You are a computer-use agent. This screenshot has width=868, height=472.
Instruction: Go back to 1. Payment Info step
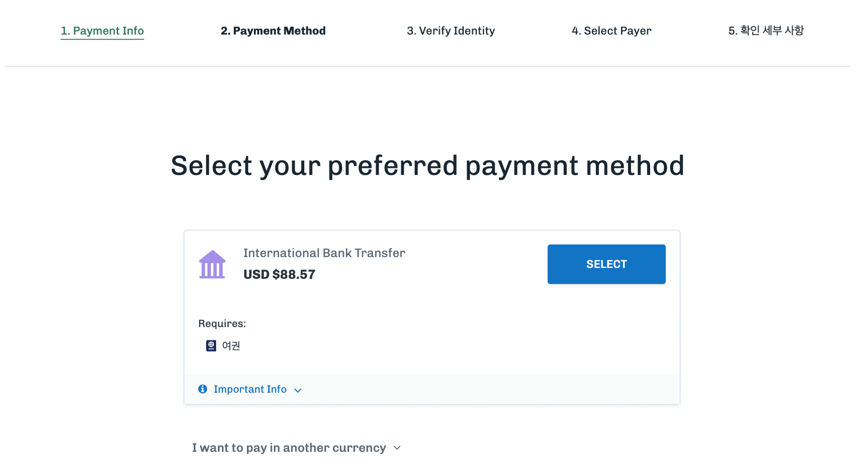pos(102,31)
